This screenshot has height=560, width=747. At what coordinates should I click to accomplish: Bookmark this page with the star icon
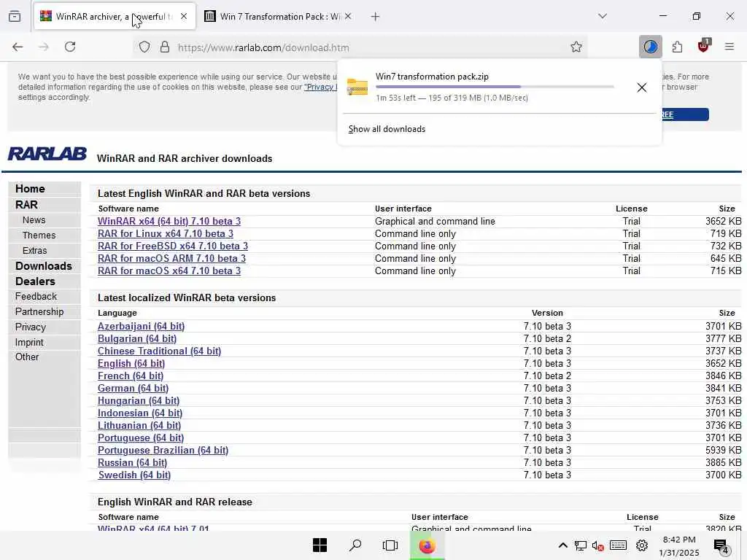576,47
